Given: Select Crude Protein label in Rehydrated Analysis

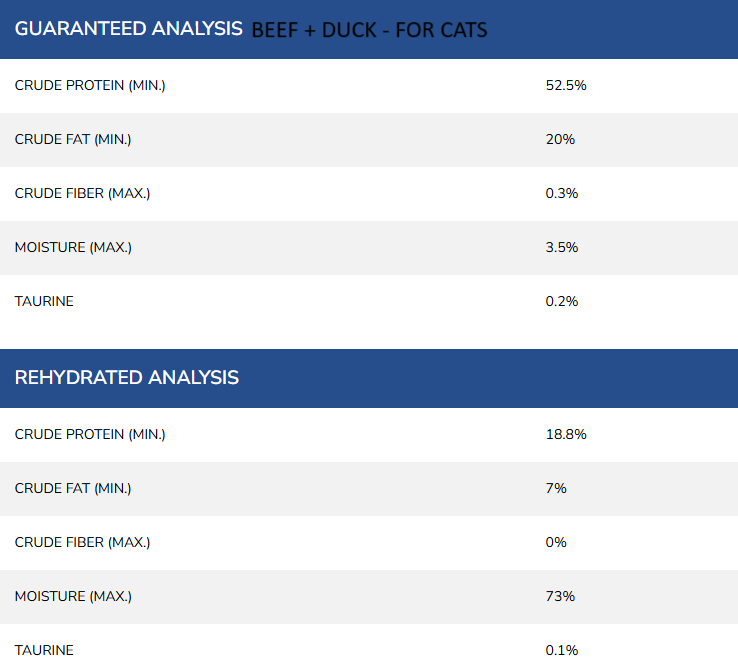Looking at the screenshot, I should pyautogui.click(x=90, y=435).
